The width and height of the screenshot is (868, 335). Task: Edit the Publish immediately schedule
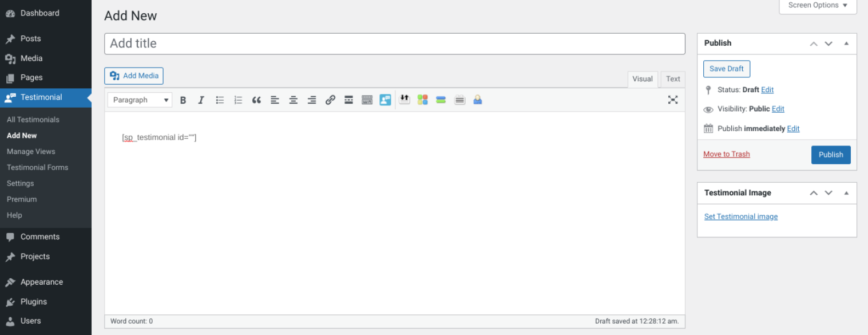(x=794, y=128)
